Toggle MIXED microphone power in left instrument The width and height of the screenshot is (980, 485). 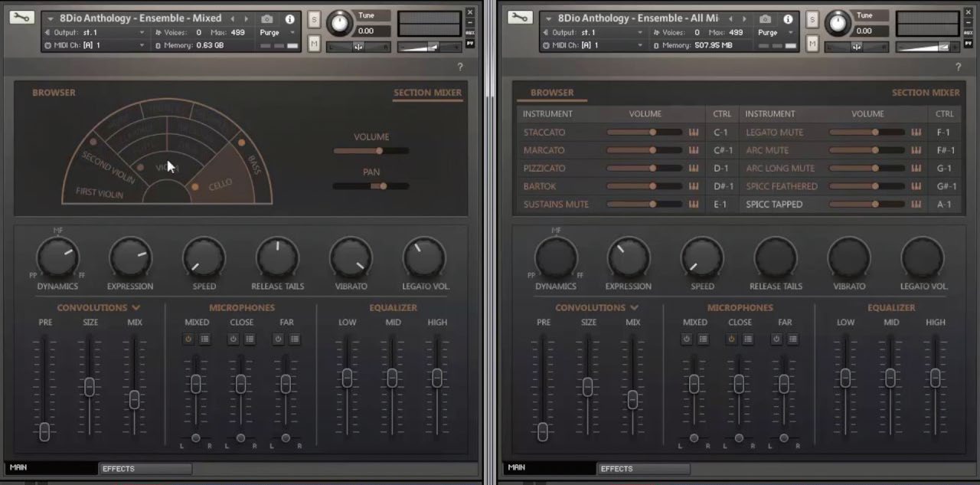pos(188,339)
